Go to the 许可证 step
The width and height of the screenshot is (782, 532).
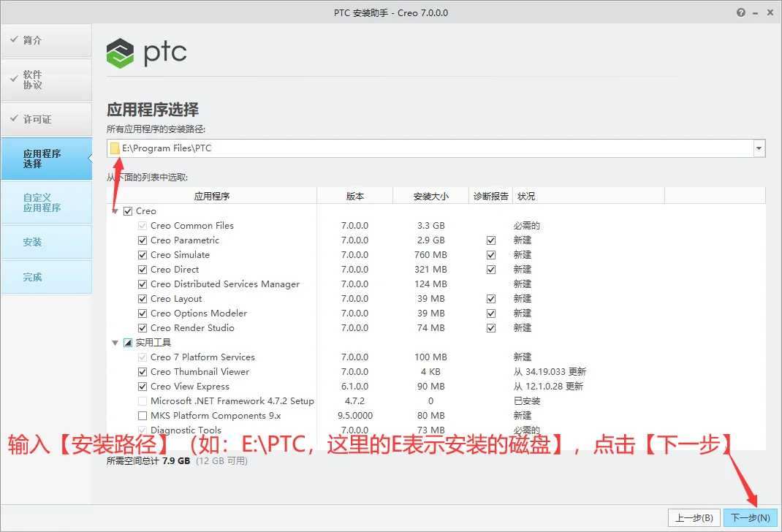click(x=46, y=119)
